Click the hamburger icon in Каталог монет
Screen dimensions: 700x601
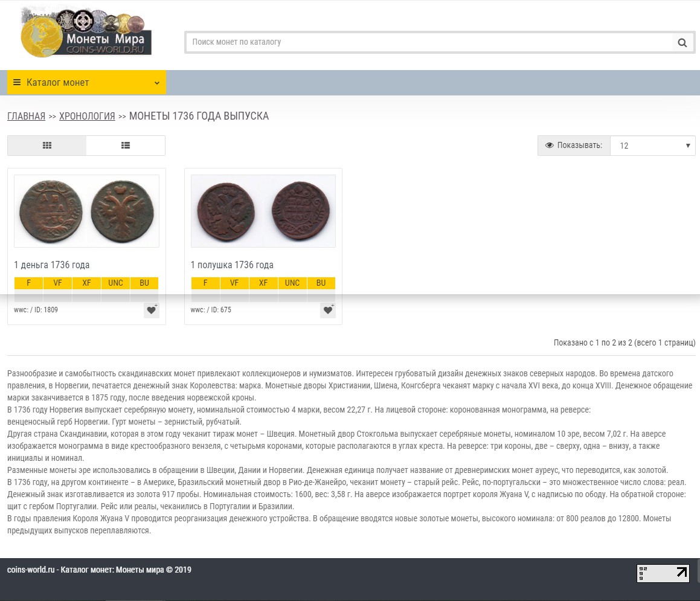click(17, 83)
